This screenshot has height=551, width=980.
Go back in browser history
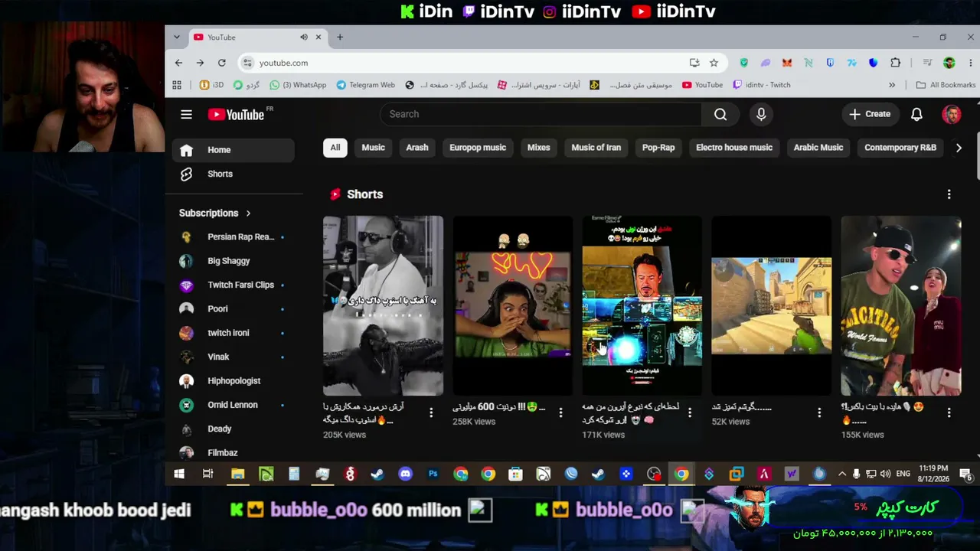tap(179, 63)
